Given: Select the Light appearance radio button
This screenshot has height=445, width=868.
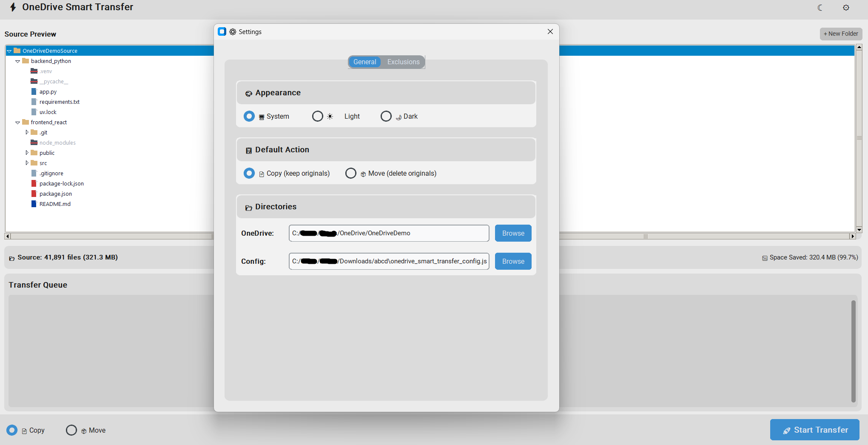Looking at the screenshot, I should 318,116.
